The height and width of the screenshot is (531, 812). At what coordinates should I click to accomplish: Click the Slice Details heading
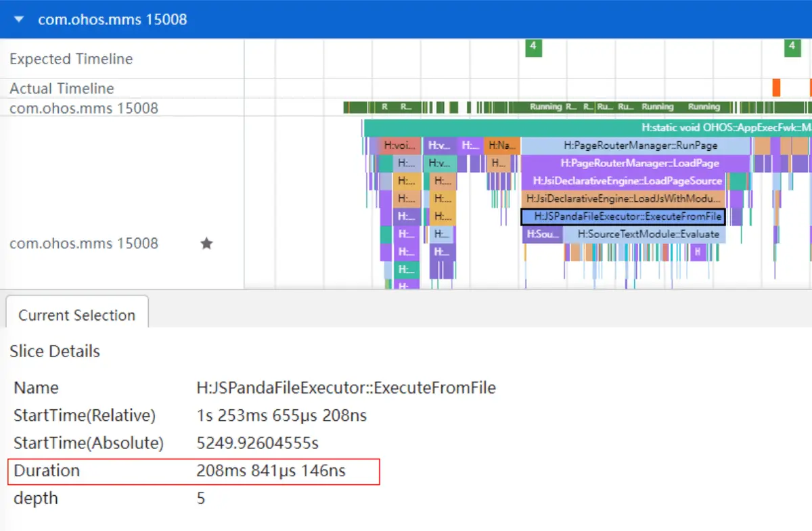55,351
